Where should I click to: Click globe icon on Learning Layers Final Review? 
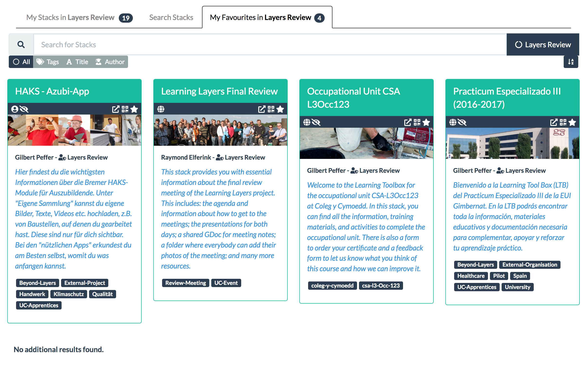[x=161, y=109]
